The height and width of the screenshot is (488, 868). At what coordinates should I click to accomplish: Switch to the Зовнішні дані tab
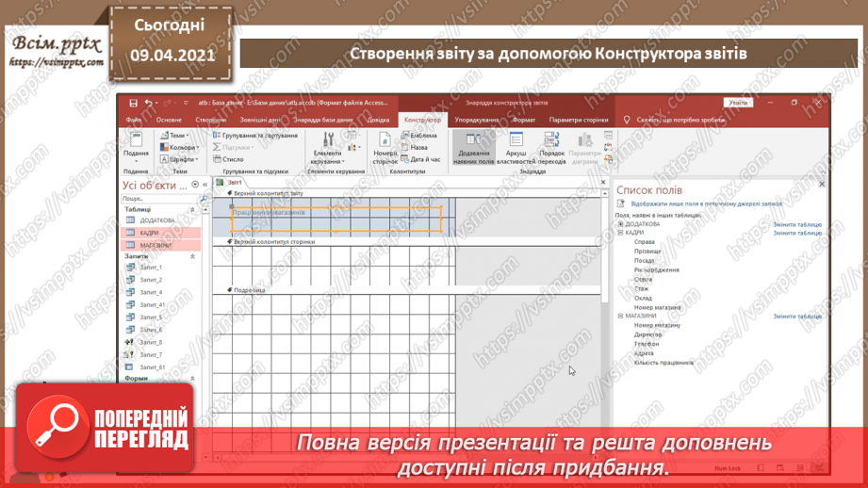pos(259,120)
